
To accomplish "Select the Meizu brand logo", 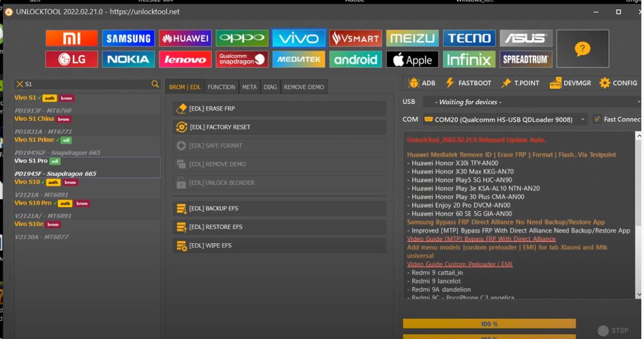I will pyautogui.click(x=412, y=38).
